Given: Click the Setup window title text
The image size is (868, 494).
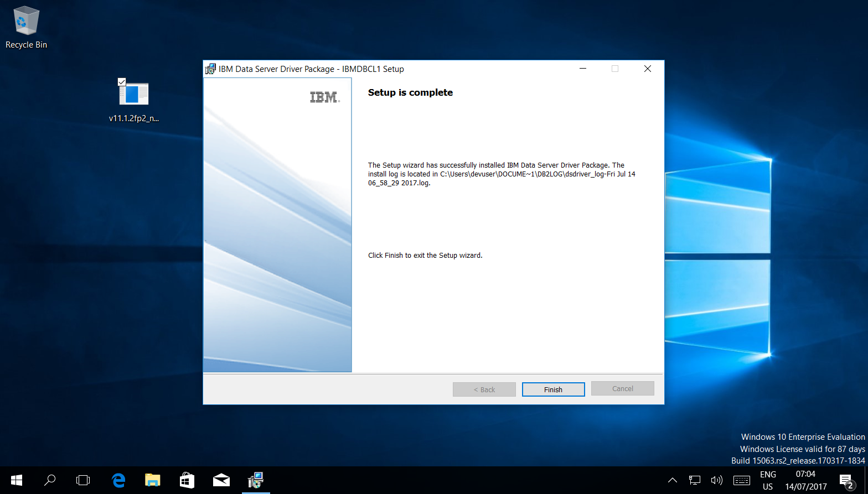Looking at the screenshot, I should pos(311,69).
